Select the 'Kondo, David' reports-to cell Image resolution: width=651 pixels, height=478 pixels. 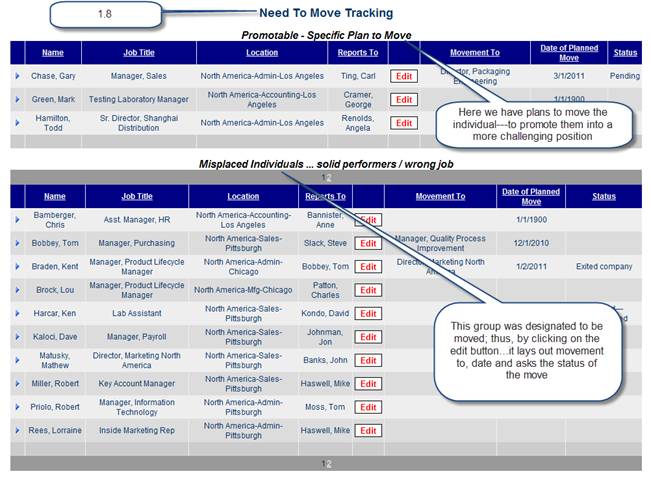325,313
